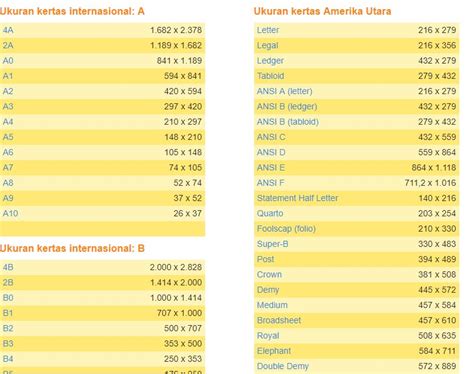Select the Super-B link
This screenshot has width=474, height=374.
[x=272, y=244]
